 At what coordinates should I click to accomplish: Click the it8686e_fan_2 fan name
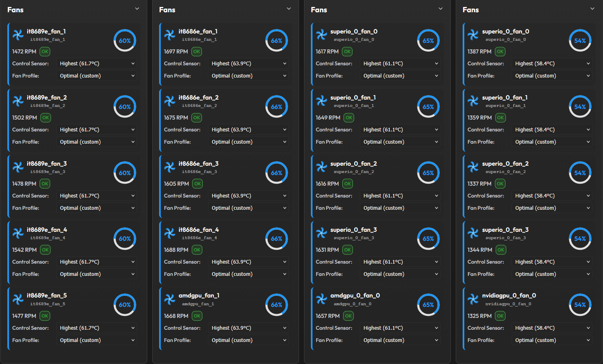click(199, 98)
